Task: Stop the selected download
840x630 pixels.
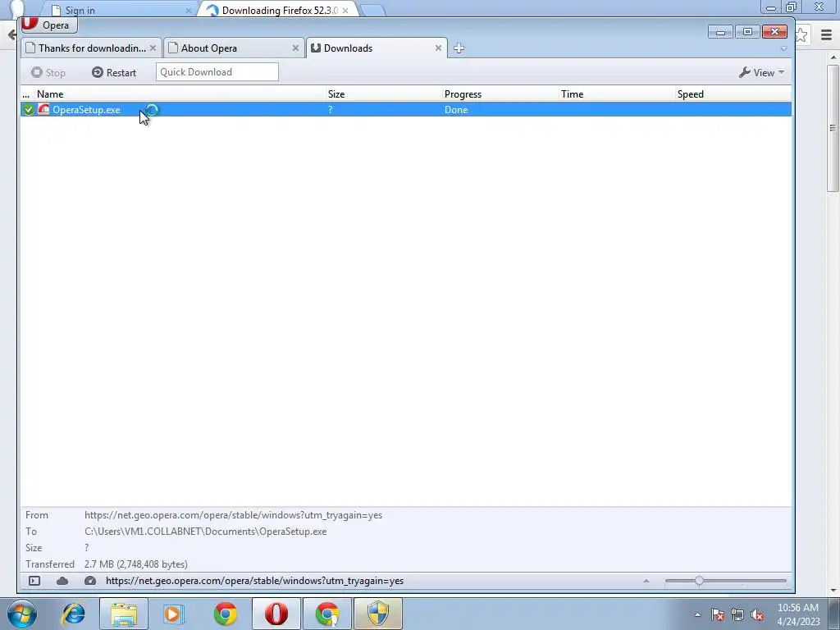Action: point(48,72)
